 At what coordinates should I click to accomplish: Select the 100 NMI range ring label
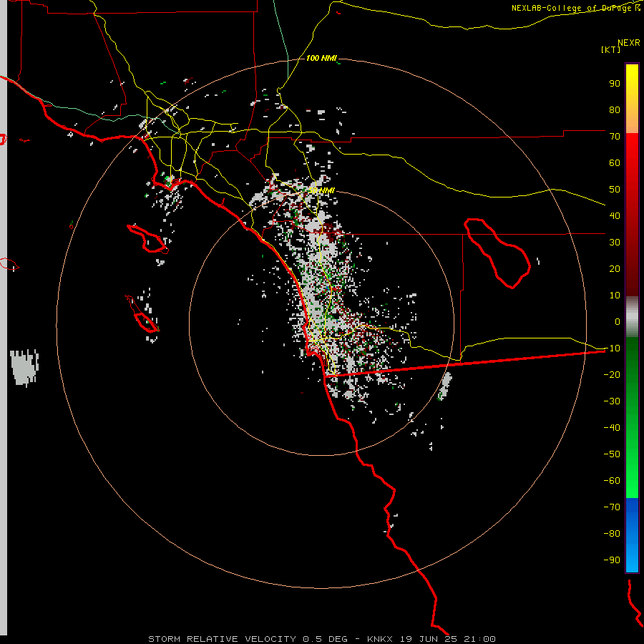tap(321, 58)
